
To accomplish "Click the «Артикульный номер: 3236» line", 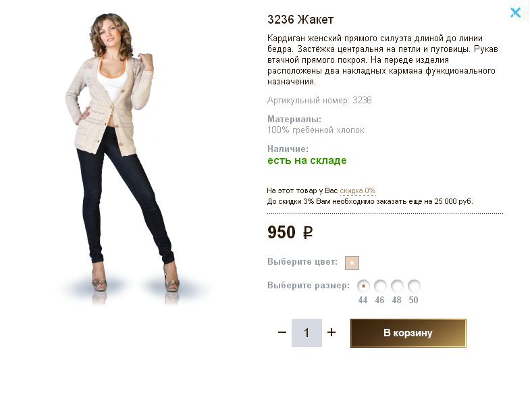I will [x=319, y=101].
